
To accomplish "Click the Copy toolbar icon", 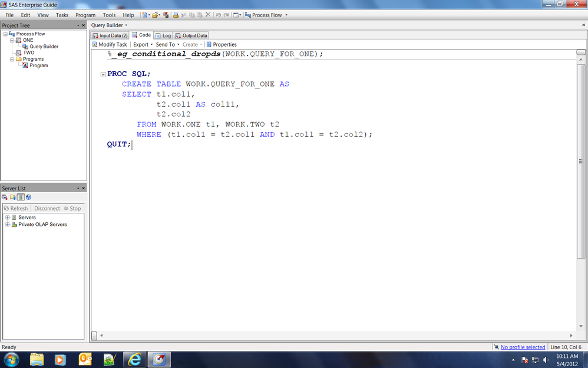I will (x=192, y=15).
